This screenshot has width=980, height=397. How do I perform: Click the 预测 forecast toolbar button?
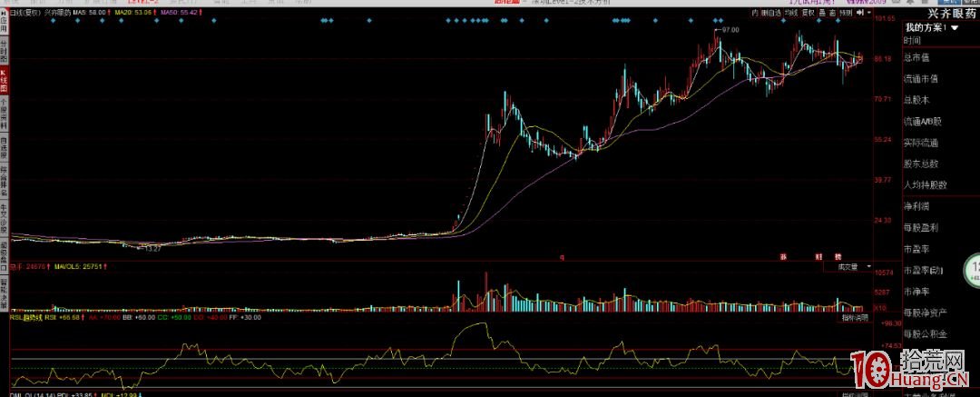point(846,13)
